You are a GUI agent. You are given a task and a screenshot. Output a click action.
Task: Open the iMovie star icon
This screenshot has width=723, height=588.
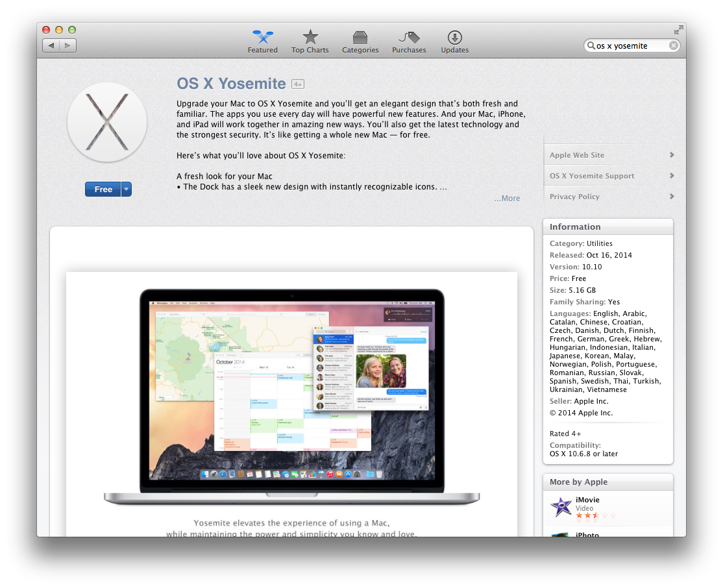(x=561, y=507)
